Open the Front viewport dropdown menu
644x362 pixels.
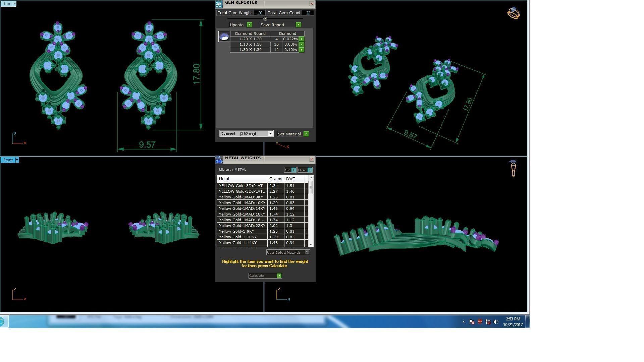pyautogui.click(x=17, y=160)
